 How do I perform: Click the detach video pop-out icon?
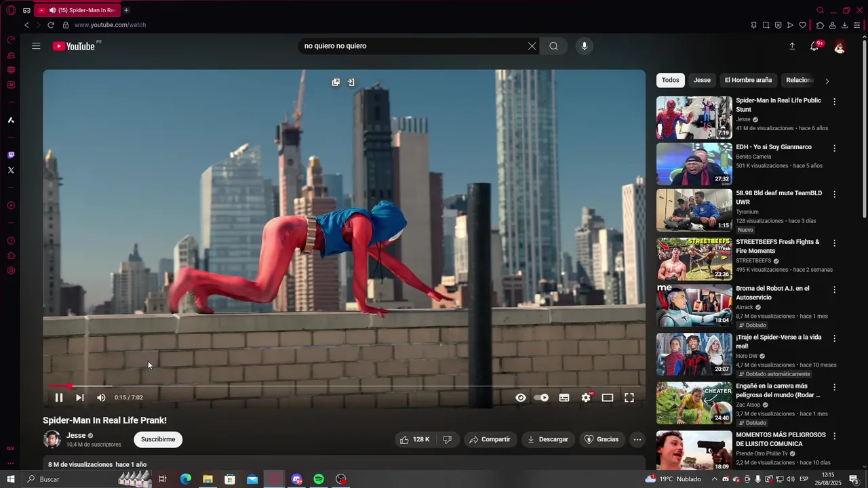pyautogui.click(x=336, y=82)
